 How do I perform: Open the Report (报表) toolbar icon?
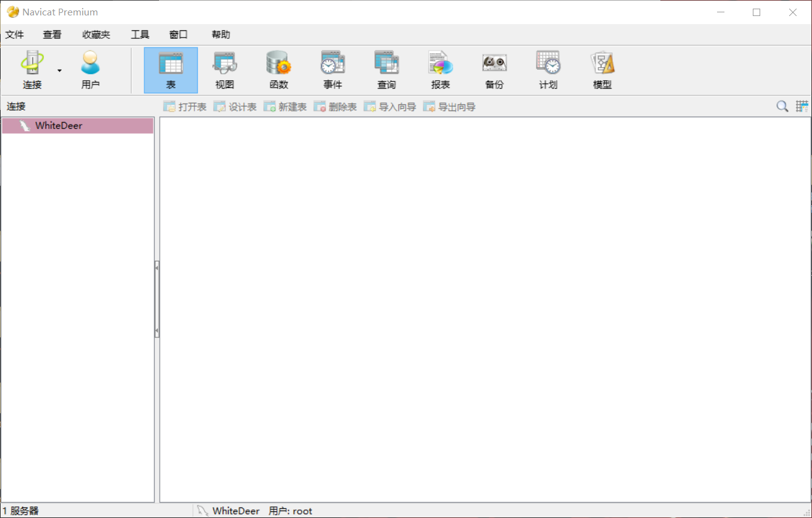[x=441, y=70]
